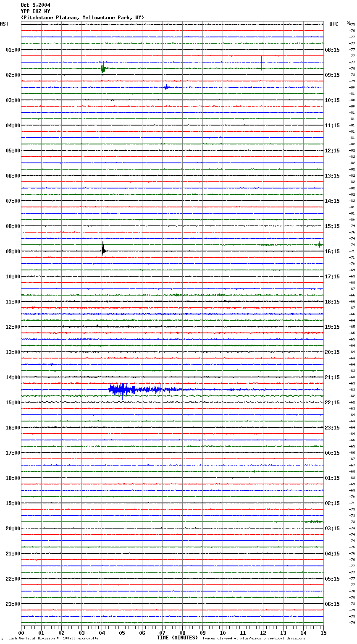The image size is (357, 644).
Task: Click bottom minute axis tick "00"
Action: [21, 633]
